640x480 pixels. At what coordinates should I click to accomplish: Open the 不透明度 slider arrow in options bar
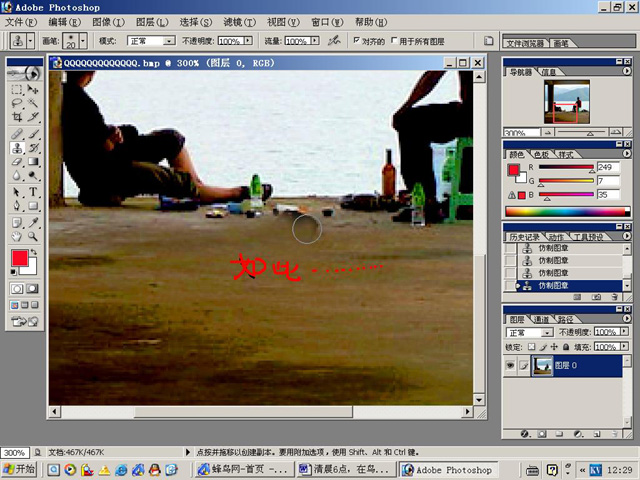pos(248,41)
